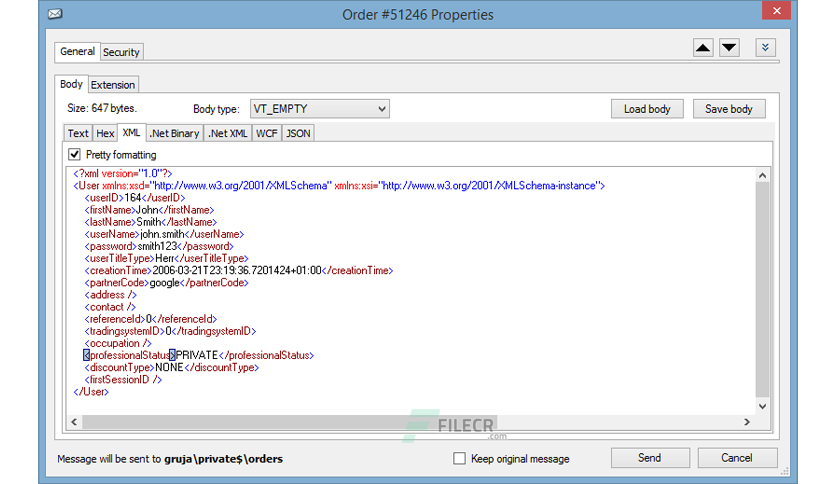Enable Keep original message checkbox
This screenshot has height=484, width=836.
point(459,458)
